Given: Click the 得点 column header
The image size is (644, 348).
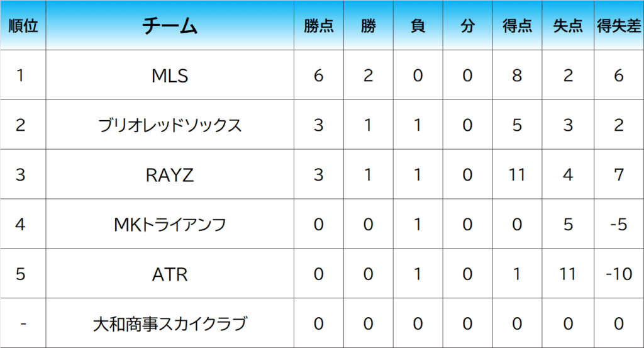Looking at the screenshot, I should coord(517,26).
